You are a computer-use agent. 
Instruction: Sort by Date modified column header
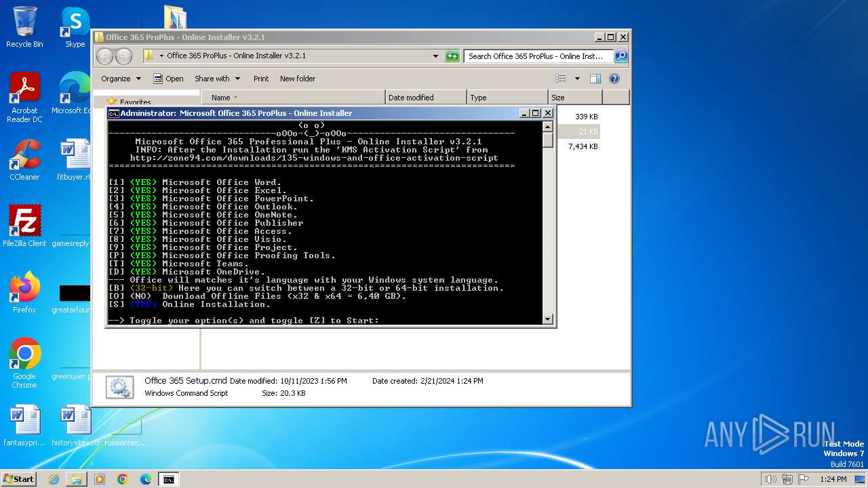(426, 98)
